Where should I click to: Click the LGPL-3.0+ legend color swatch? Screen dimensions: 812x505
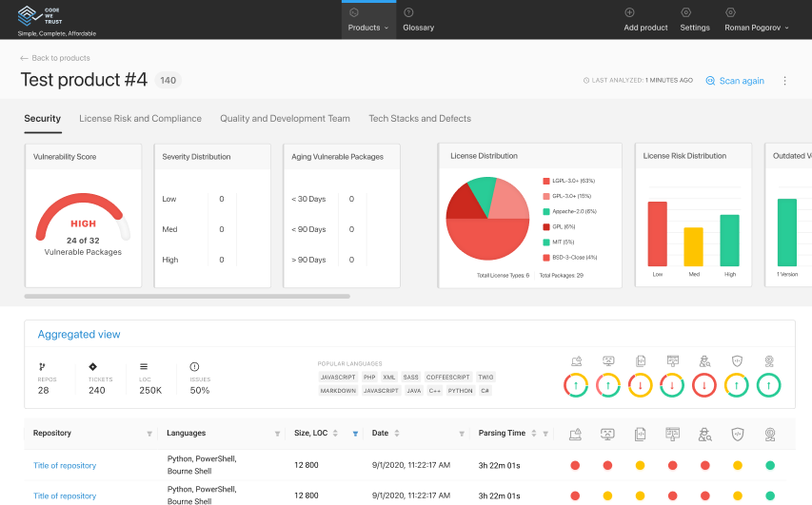(546, 180)
